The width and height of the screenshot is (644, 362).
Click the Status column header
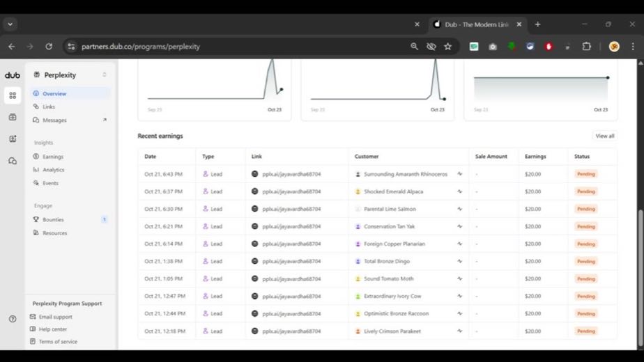[x=581, y=157]
